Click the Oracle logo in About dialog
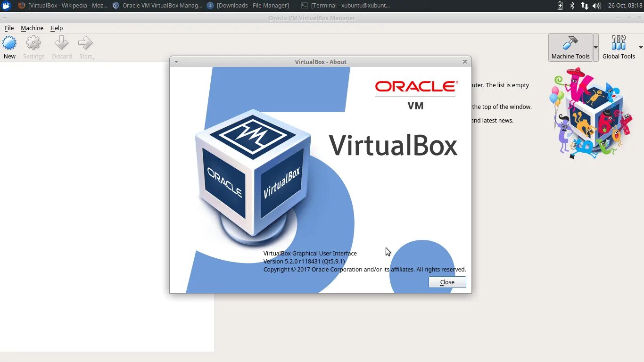The image size is (644, 362). coord(416,86)
